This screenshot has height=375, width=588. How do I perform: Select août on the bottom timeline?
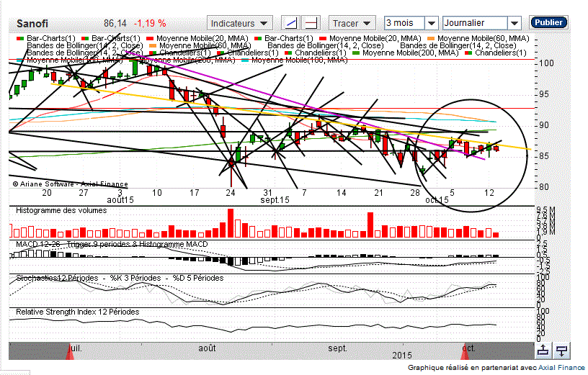point(207,348)
